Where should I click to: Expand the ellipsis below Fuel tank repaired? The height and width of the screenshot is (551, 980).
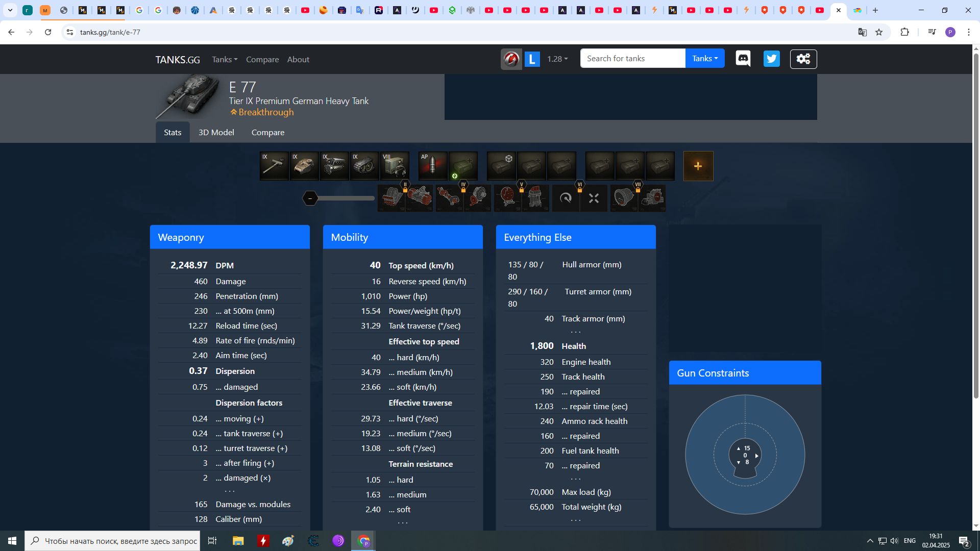tap(576, 479)
